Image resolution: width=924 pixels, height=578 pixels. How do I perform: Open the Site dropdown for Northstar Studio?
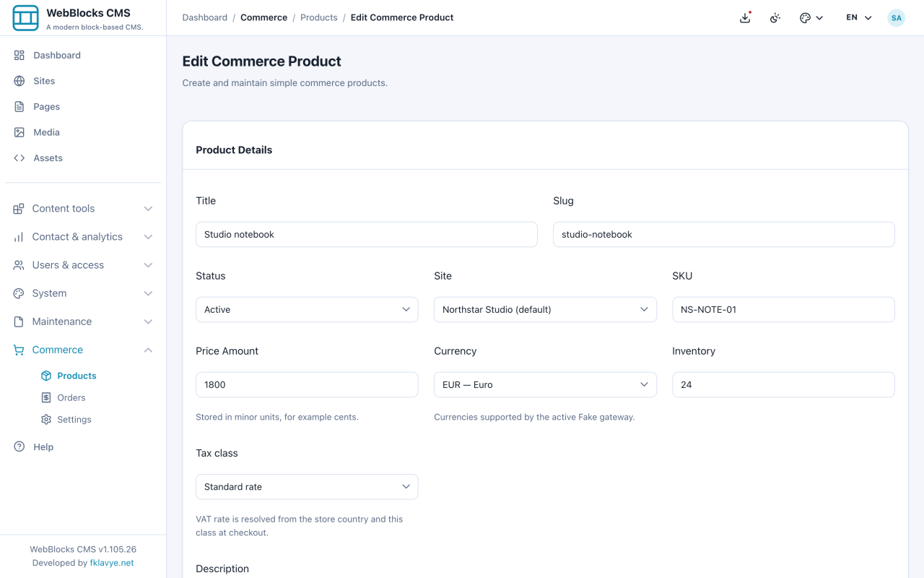[545, 309]
